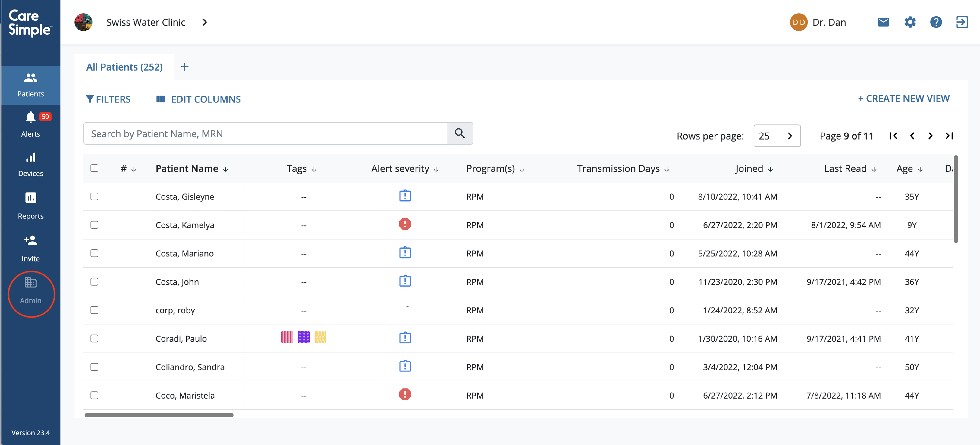Screen dimensions: 980x445
Task: Add a new view tab with plus
Action: [184, 67]
